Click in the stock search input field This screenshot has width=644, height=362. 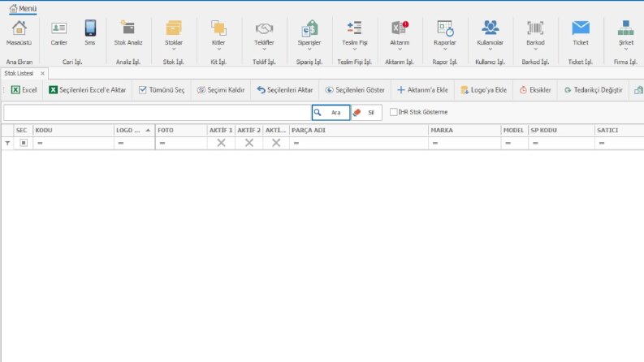point(158,113)
